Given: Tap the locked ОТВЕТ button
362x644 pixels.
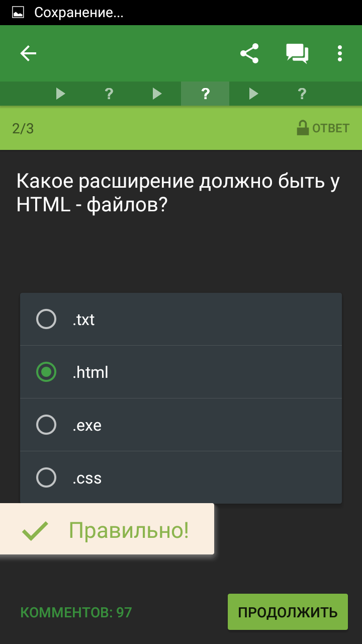Looking at the screenshot, I should coord(323,128).
